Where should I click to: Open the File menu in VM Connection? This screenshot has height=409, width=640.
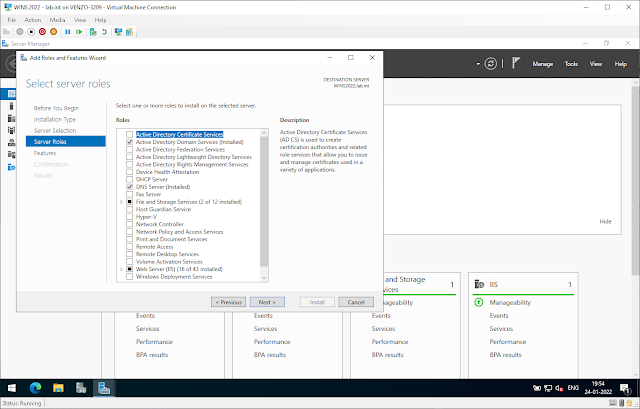pos(11,20)
